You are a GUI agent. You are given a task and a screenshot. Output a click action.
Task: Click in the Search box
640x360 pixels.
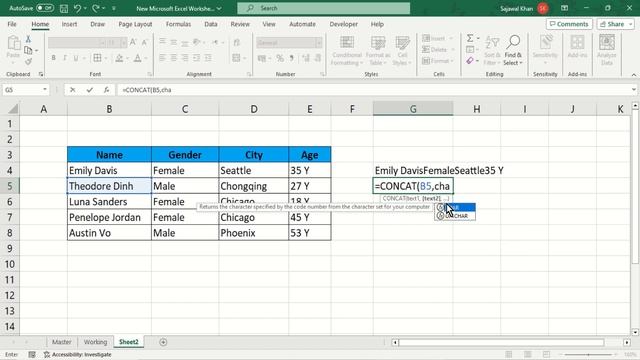pos(324,8)
